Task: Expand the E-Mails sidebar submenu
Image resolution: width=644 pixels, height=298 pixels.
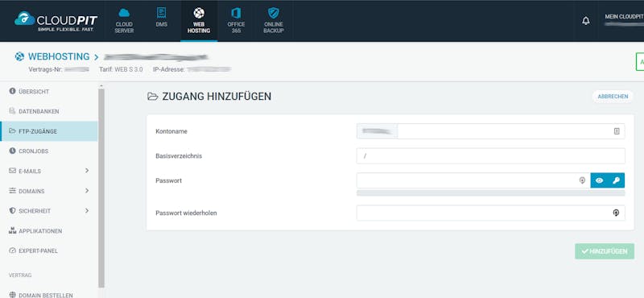Action: [x=87, y=171]
